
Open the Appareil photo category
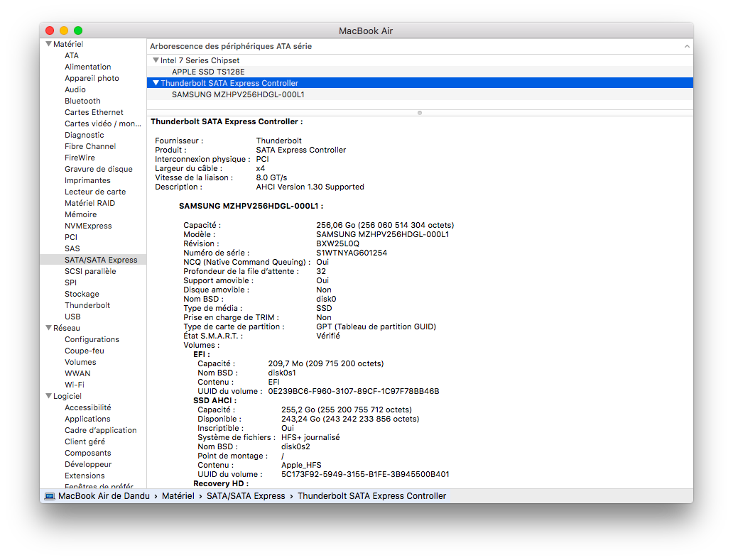point(92,78)
